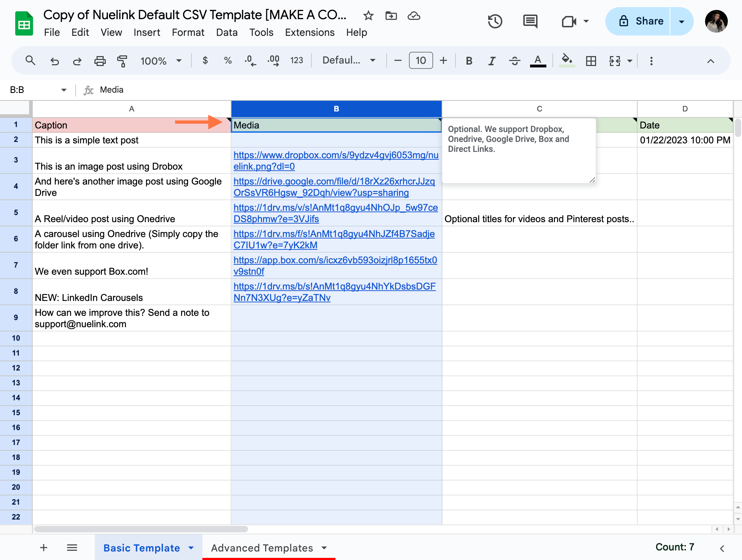Open the Tools menu
The image size is (742, 560).
pos(261,32)
